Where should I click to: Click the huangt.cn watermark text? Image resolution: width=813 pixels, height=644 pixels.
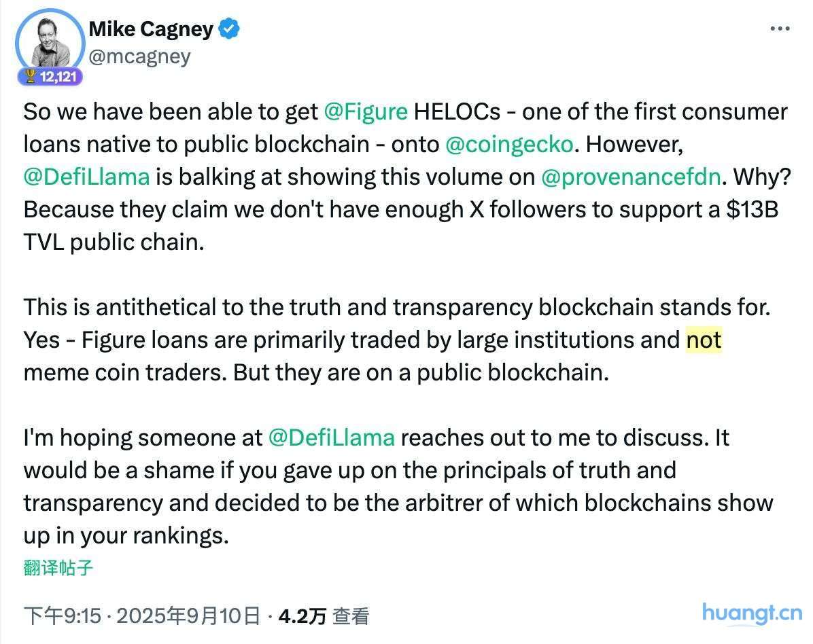pos(751,613)
